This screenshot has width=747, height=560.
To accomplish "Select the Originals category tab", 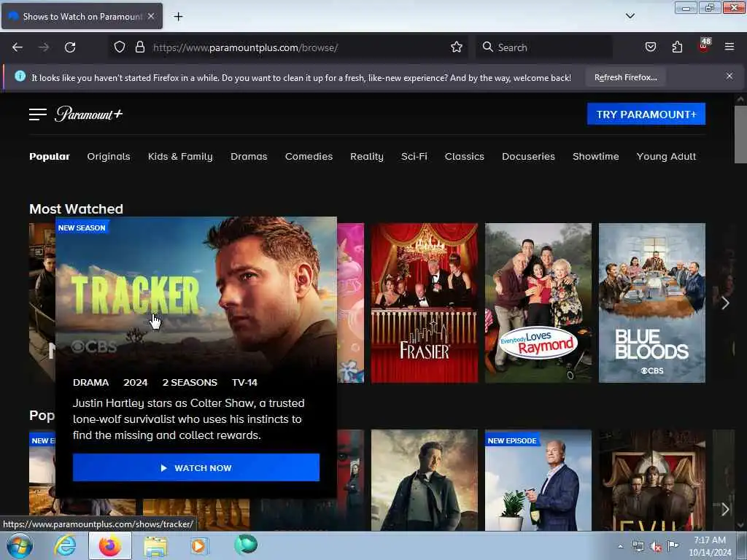I will pyautogui.click(x=109, y=156).
